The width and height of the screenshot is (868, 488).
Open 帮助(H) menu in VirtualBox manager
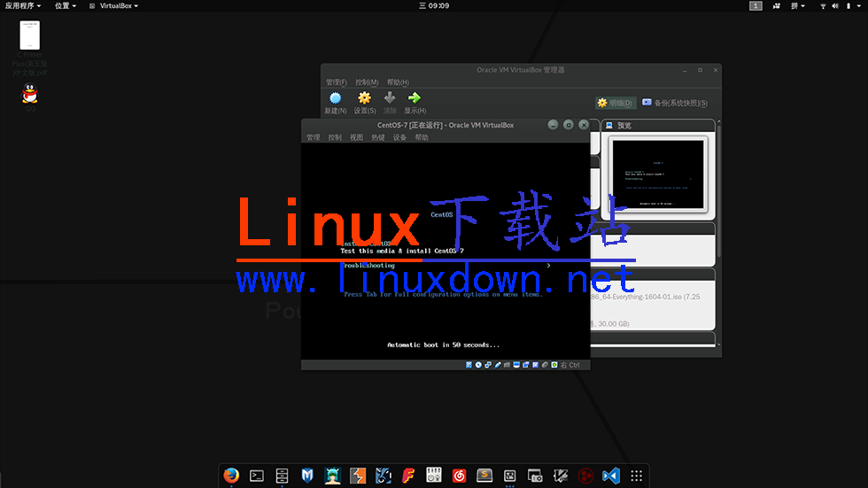pos(398,82)
